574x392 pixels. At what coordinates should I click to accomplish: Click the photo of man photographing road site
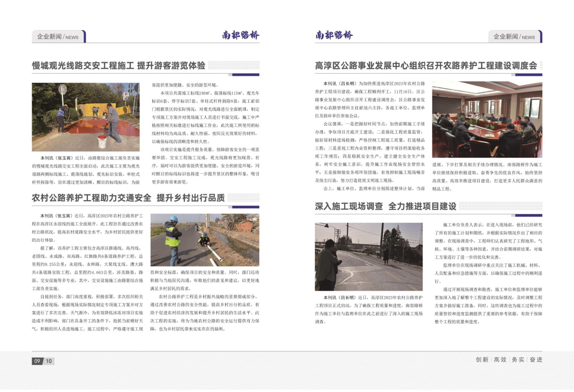369,257
